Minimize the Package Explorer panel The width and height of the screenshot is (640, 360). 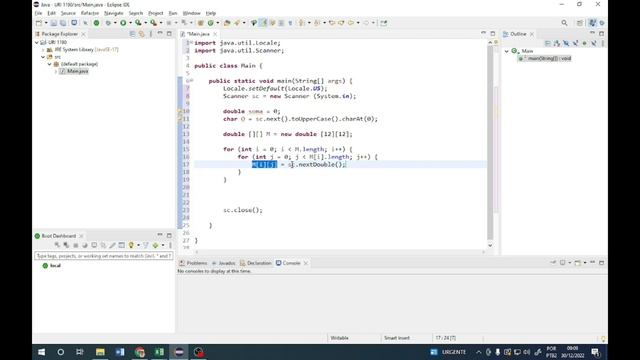click(160, 33)
